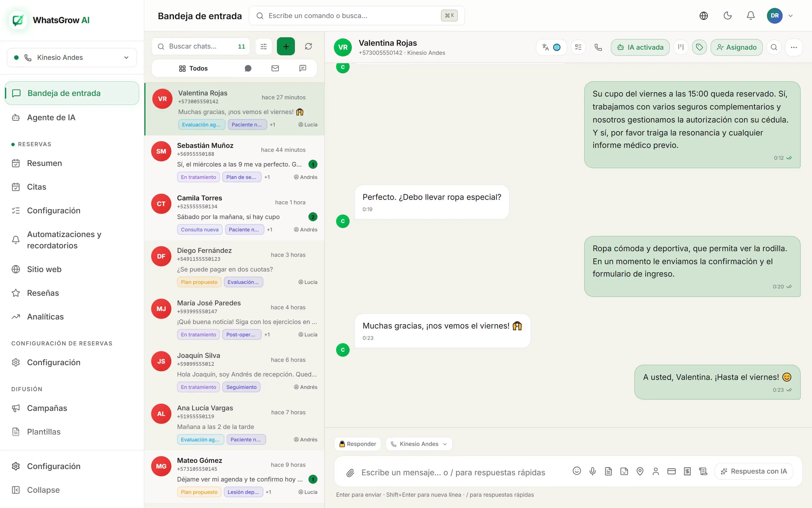Image resolution: width=812 pixels, height=508 pixels.
Task: Click the language globe icon in top bar
Action: click(704, 16)
